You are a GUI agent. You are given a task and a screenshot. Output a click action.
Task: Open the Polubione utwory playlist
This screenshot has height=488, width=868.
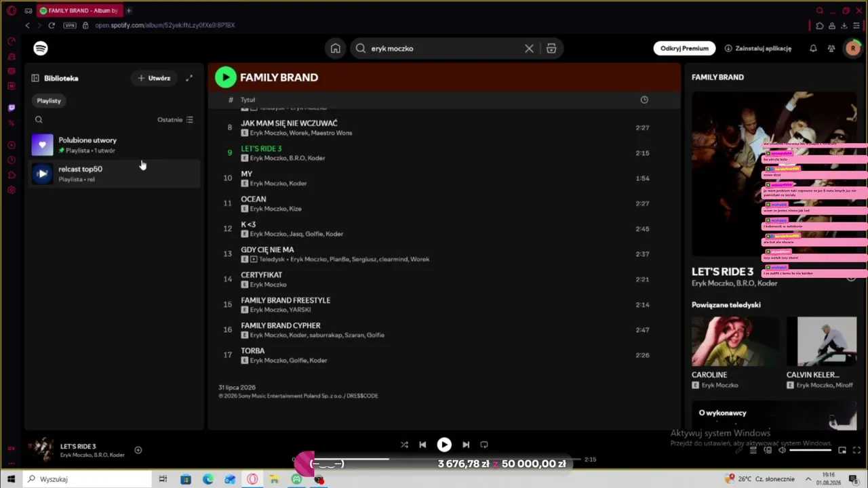(x=114, y=145)
